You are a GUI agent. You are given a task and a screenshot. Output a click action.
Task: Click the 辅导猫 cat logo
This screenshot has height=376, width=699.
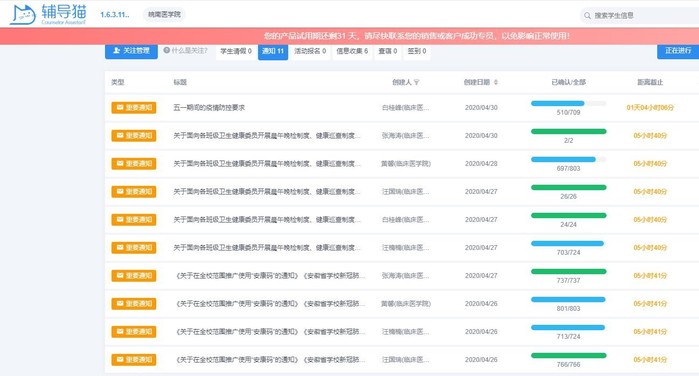tap(23, 15)
